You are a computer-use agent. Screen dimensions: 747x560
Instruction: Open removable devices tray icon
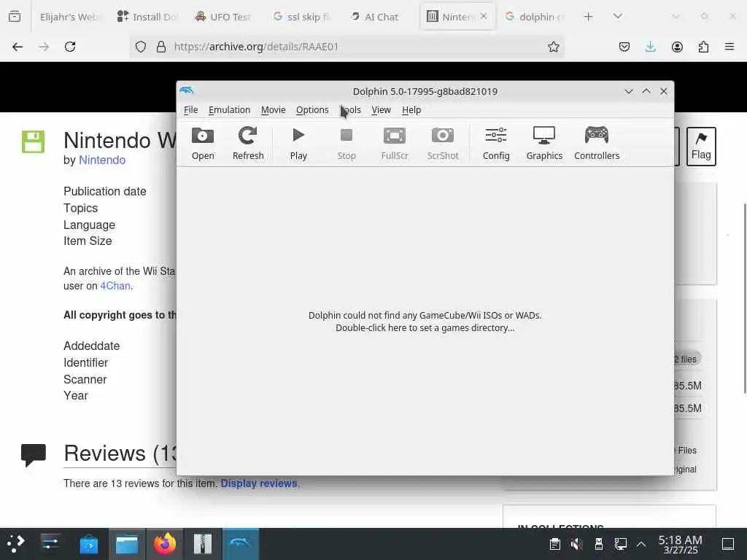[x=598, y=544]
